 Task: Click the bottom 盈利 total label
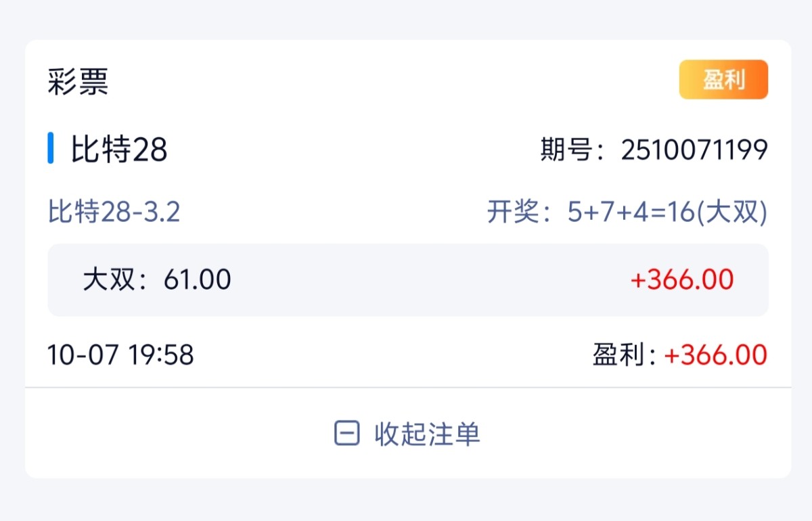(x=618, y=355)
